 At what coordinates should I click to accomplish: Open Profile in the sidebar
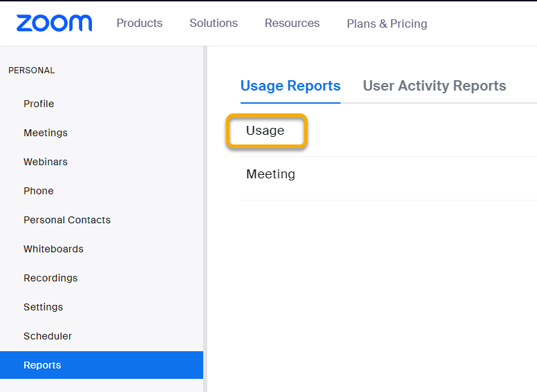[39, 104]
